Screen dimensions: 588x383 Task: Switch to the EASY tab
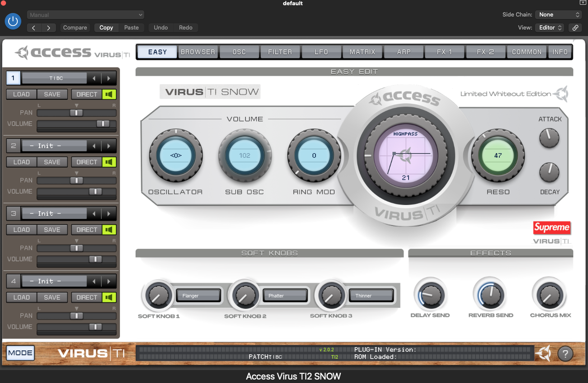coord(157,52)
